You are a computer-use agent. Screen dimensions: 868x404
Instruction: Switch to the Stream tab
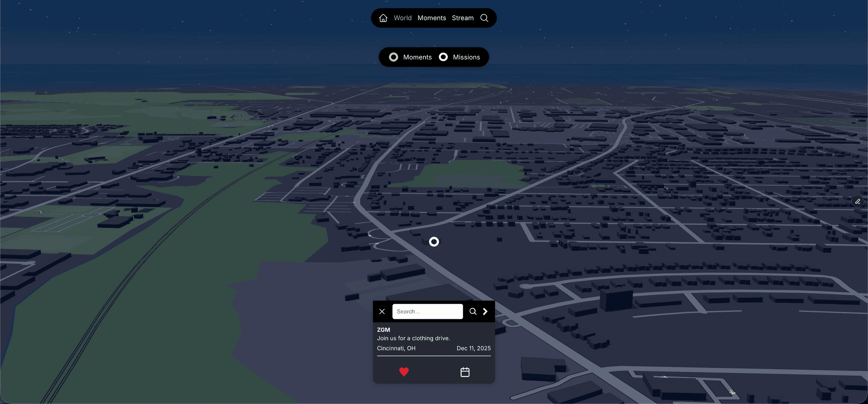tap(463, 18)
